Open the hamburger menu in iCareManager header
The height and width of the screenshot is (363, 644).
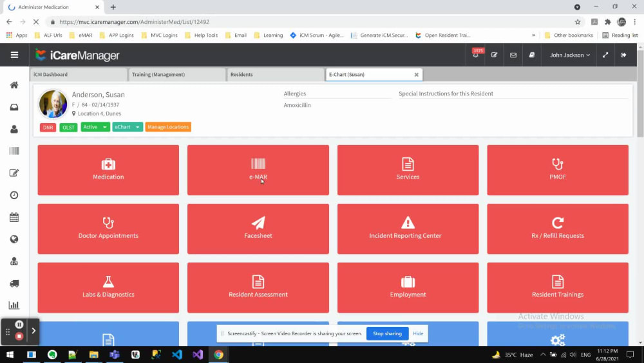coord(14,55)
